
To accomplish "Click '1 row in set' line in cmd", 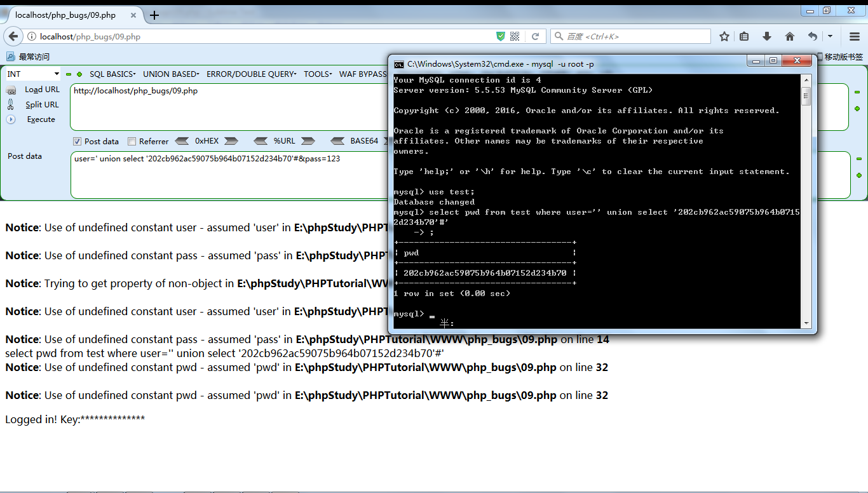I will pyautogui.click(x=452, y=294).
